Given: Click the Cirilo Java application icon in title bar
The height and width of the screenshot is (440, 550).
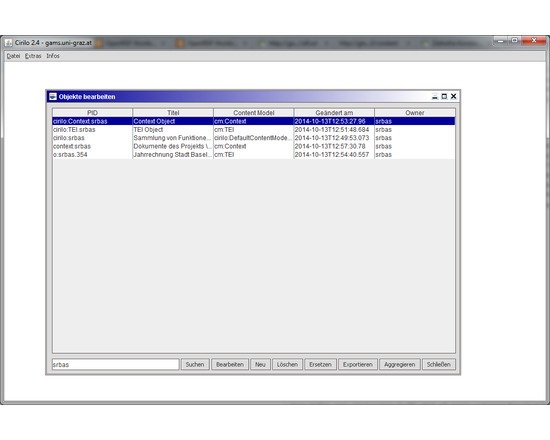Looking at the screenshot, I should 8,43.
